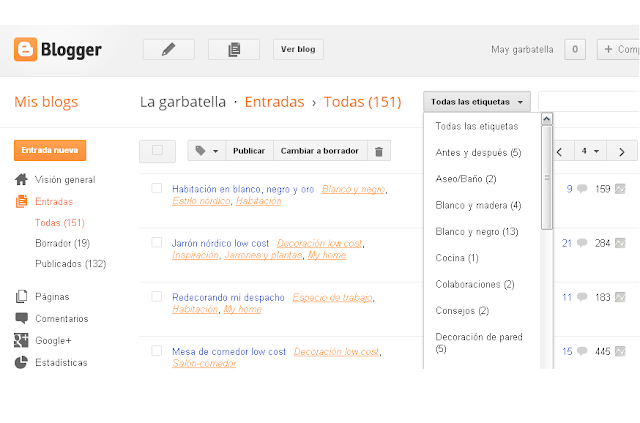Open Todas (151) in sidebar
The image size is (640, 423).
[60, 223]
